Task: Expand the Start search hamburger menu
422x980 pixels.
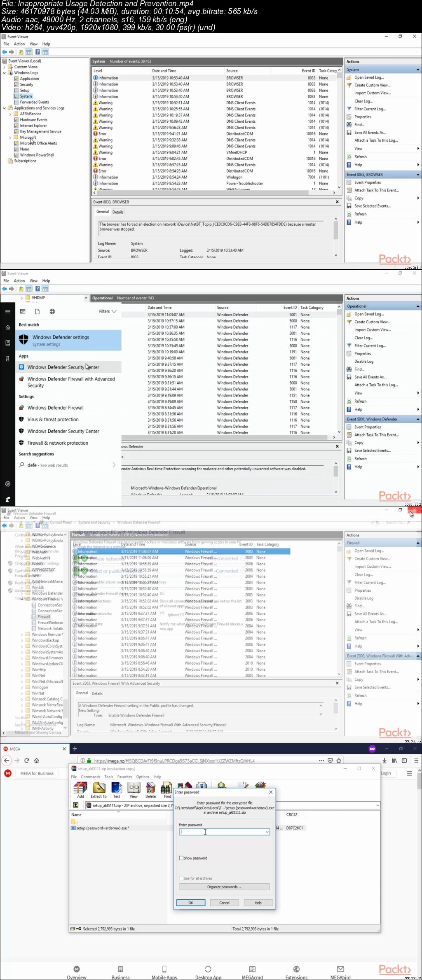Action: click(x=7, y=312)
